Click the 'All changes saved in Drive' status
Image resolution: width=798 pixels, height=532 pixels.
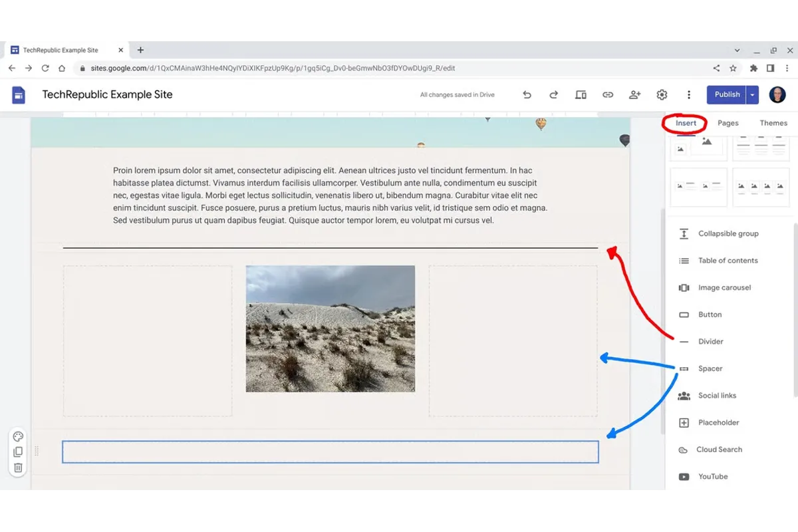tap(458, 95)
